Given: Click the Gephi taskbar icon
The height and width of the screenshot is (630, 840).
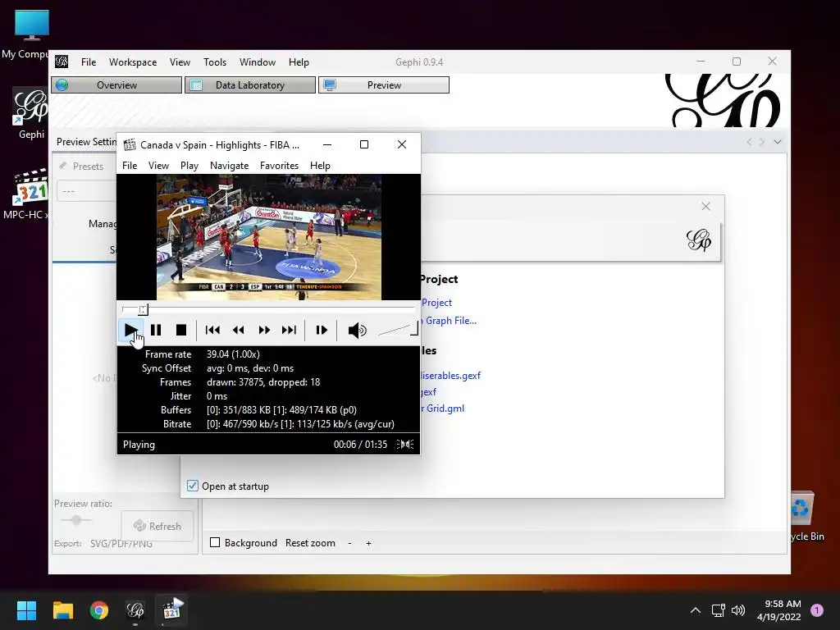Looking at the screenshot, I should (135, 610).
